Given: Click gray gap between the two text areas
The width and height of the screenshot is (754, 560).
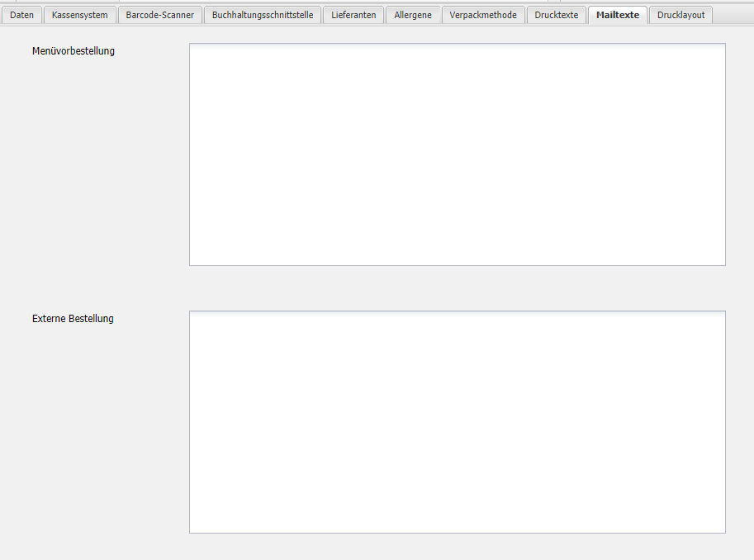Looking at the screenshot, I should click(x=457, y=288).
